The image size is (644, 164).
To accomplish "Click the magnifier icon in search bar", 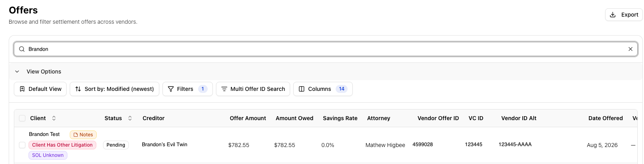I will pyautogui.click(x=22, y=49).
